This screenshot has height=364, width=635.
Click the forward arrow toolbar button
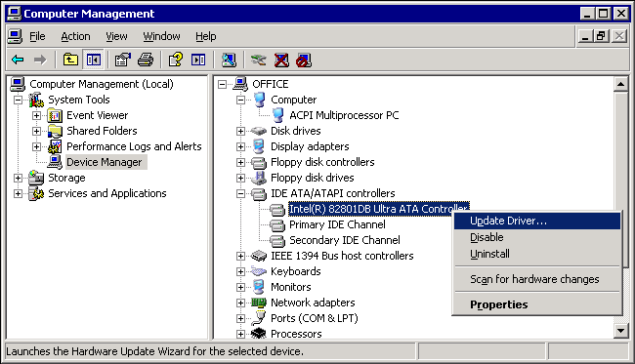pyautogui.click(x=40, y=61)
